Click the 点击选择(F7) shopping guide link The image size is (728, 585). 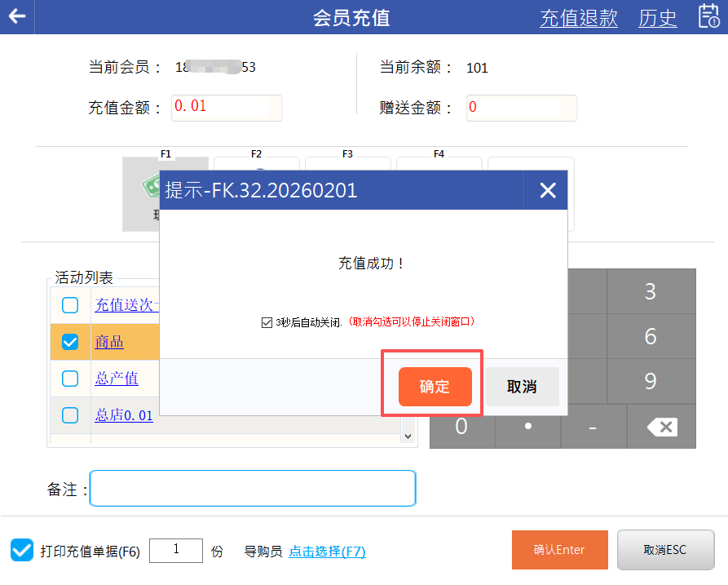click(x=327, y=552)
